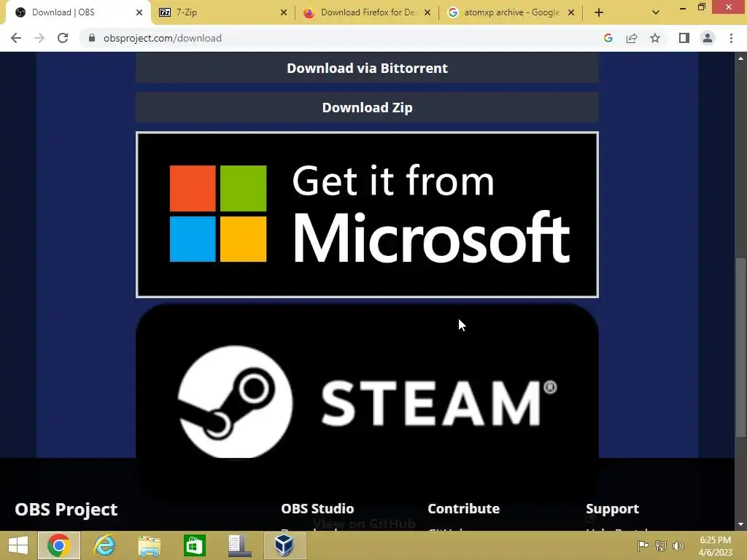This screenshot has width=747, height=560.
Task: Open the taskbar clock and date
Action: (715, 546)
